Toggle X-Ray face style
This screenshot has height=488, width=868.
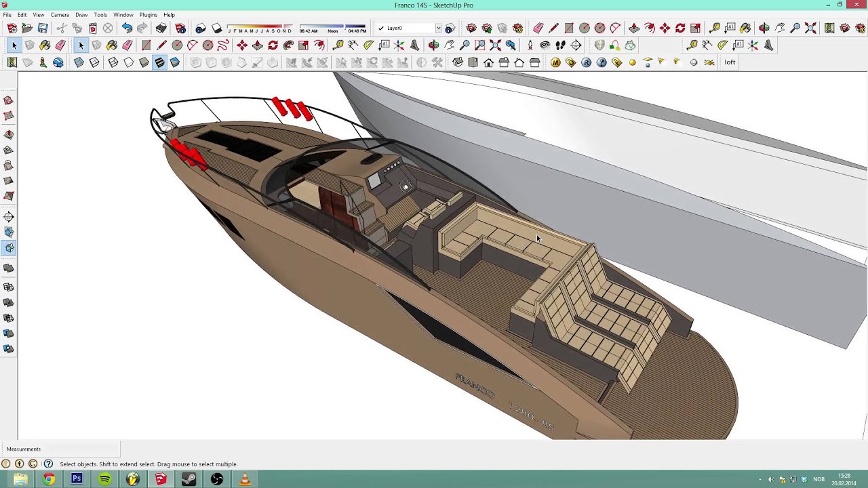coord(79,62)
